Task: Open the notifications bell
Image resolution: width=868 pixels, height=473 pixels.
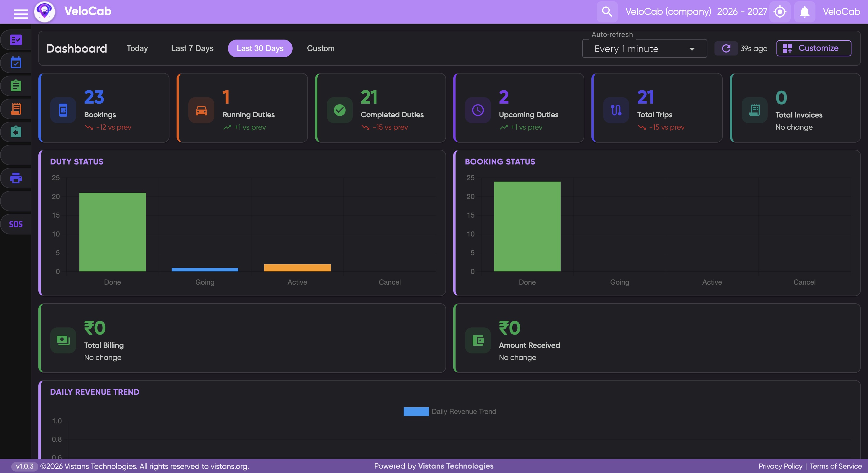Action: click(805, 12)
